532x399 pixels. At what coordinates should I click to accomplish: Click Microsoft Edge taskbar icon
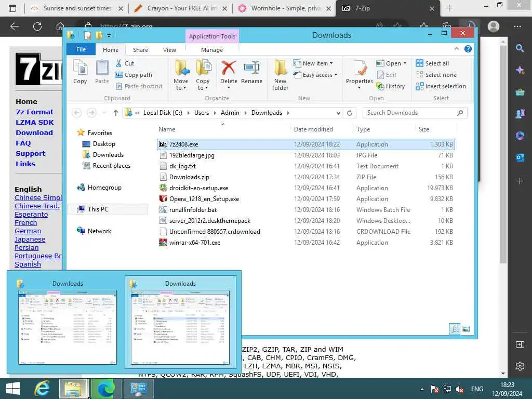(106, 389)
